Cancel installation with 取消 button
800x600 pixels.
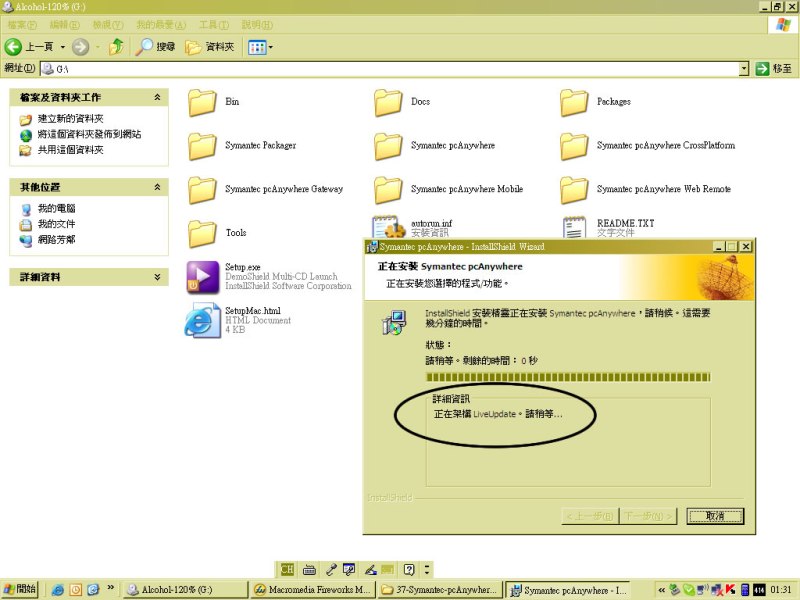(x=715, y=516)
